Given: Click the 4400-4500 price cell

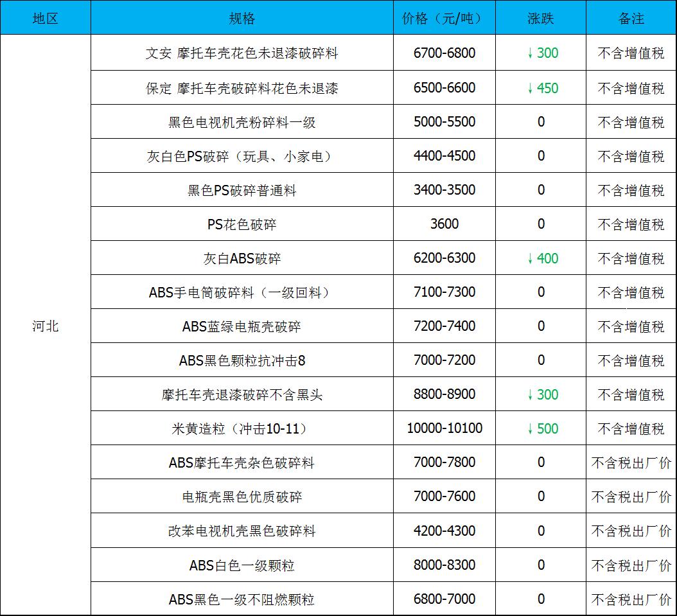Looking at the screenshot, I should (x=444, y=156).
